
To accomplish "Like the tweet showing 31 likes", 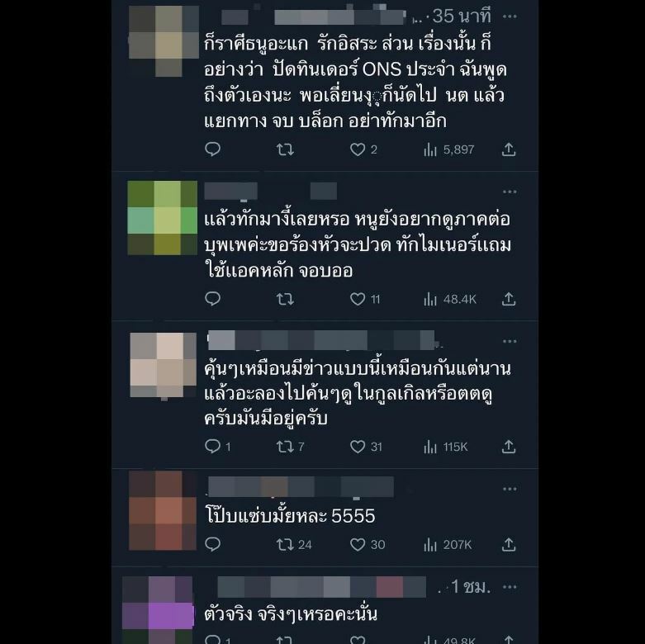I will pos(358,447).
